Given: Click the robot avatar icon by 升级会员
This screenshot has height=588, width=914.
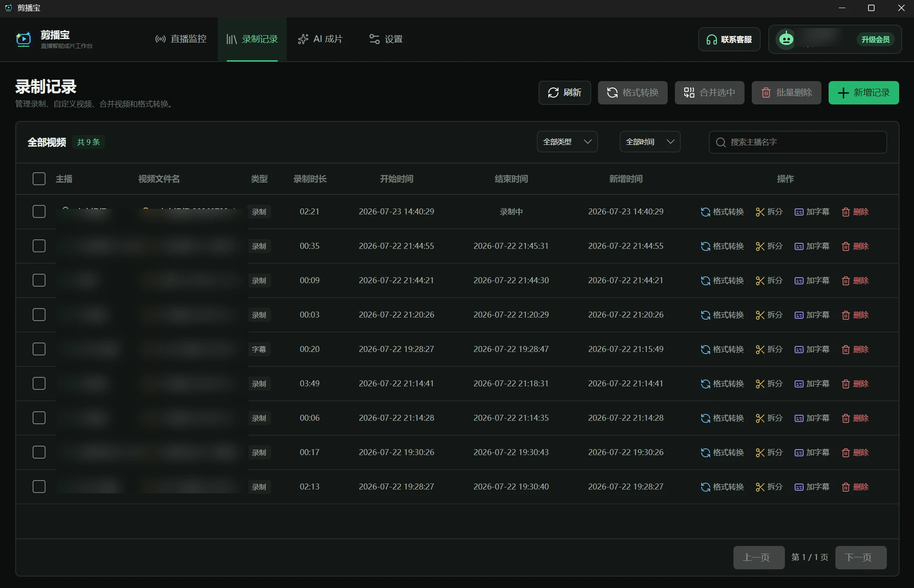Looking at the screenshot, I should tap(786, 39).
